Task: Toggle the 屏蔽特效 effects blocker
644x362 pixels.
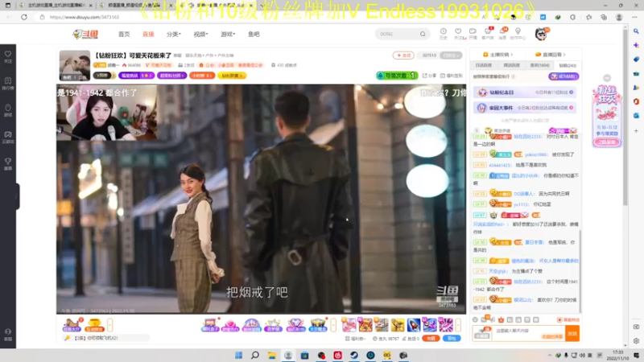Action: [x=568, y=319]
